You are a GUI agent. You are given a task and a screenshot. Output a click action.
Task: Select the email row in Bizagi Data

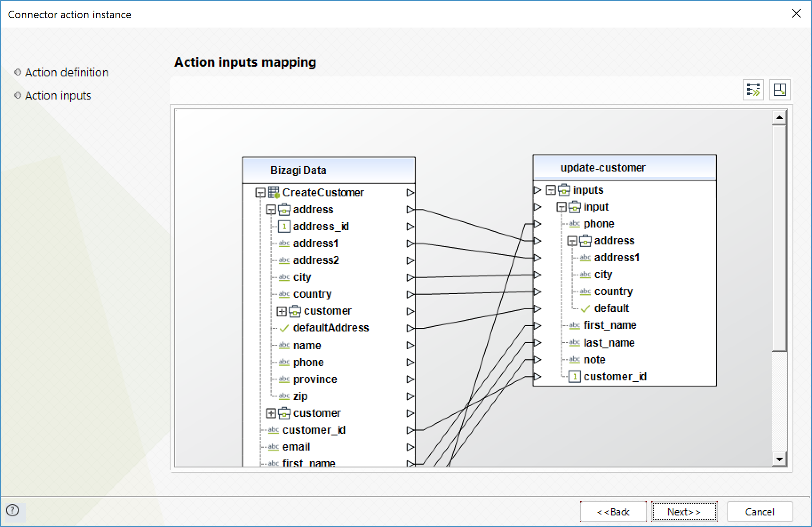[x=296, y=447]
